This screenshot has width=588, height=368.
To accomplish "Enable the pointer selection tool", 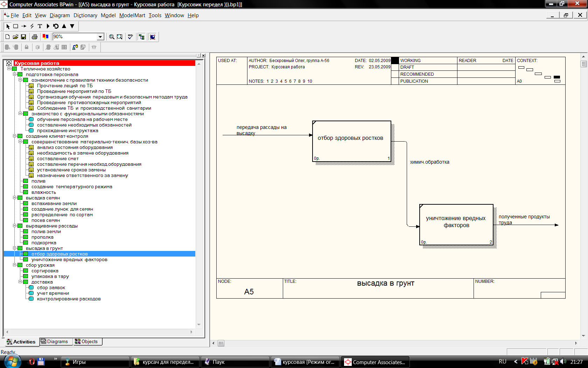I will (x=8, y=26).
